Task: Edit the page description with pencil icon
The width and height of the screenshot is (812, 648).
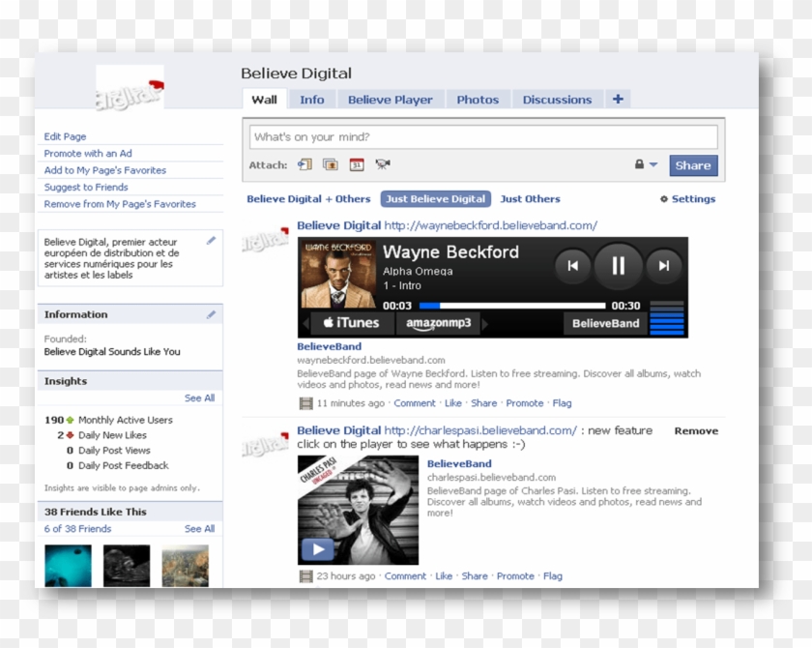Action: [212, 241]
